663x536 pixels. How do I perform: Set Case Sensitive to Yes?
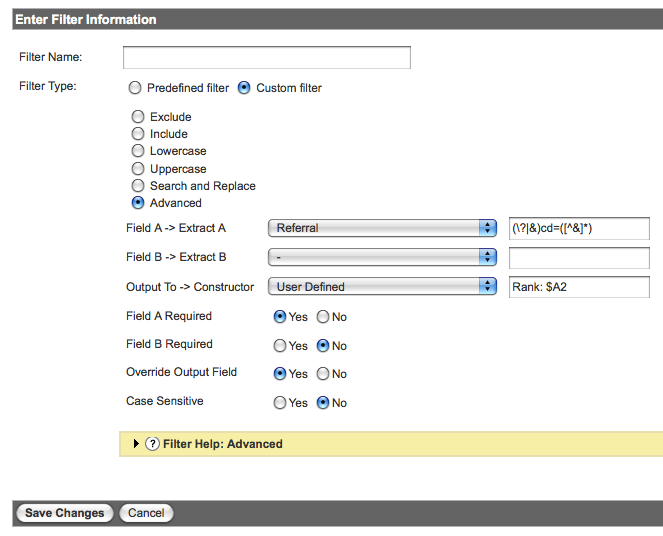point(279,403)
